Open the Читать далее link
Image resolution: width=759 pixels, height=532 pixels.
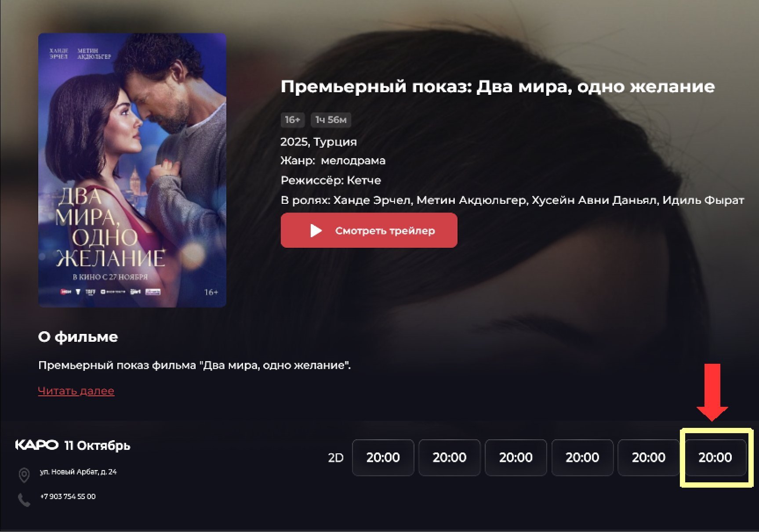coord(76,391)
